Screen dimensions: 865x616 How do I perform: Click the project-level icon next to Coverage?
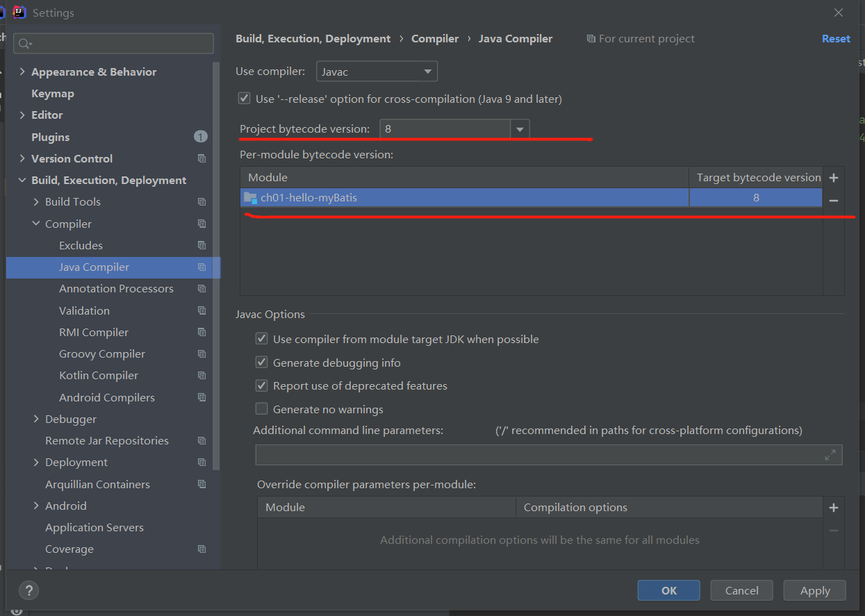click(201, 549)
